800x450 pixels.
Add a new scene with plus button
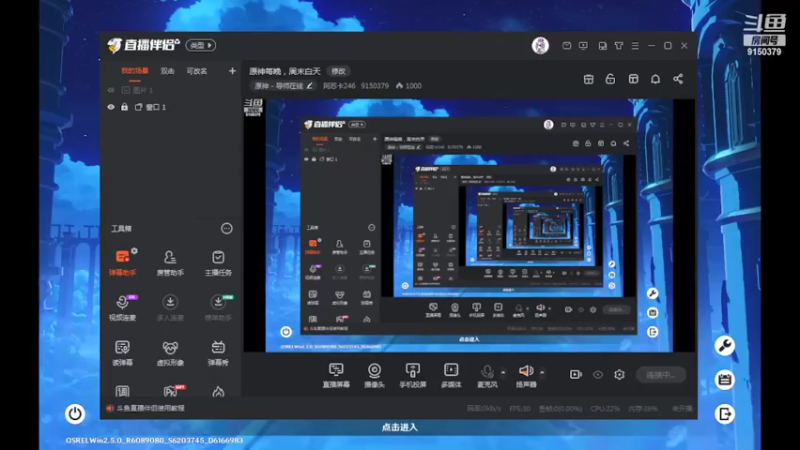[232, 71]
